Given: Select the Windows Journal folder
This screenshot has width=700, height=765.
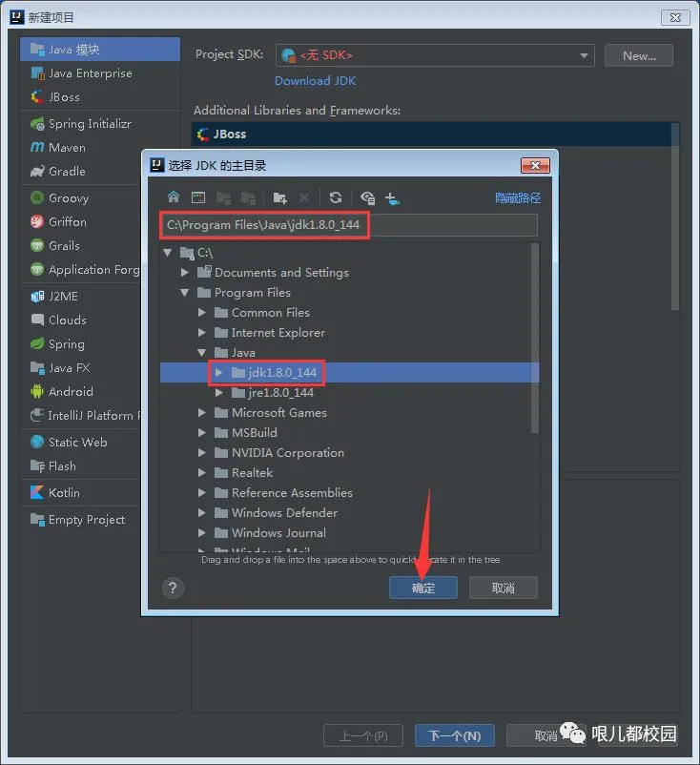Looking at the screenshot, I should tap(350, 533).
